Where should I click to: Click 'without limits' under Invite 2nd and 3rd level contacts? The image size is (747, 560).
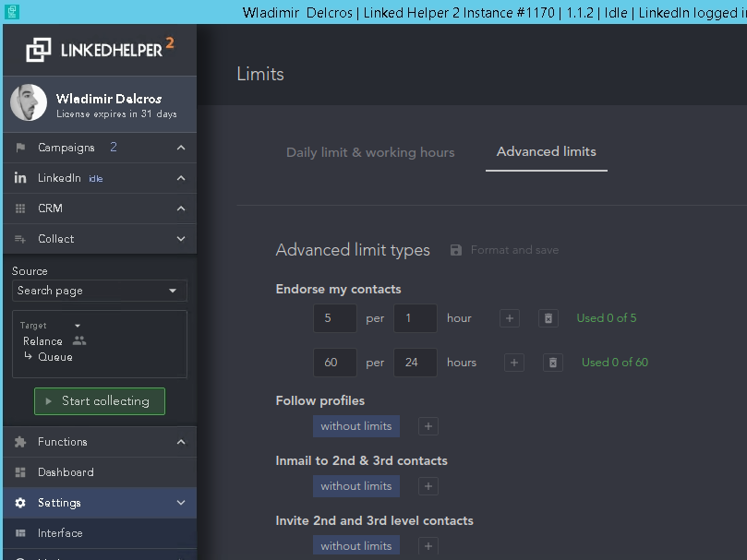click(x=356, y=546)
